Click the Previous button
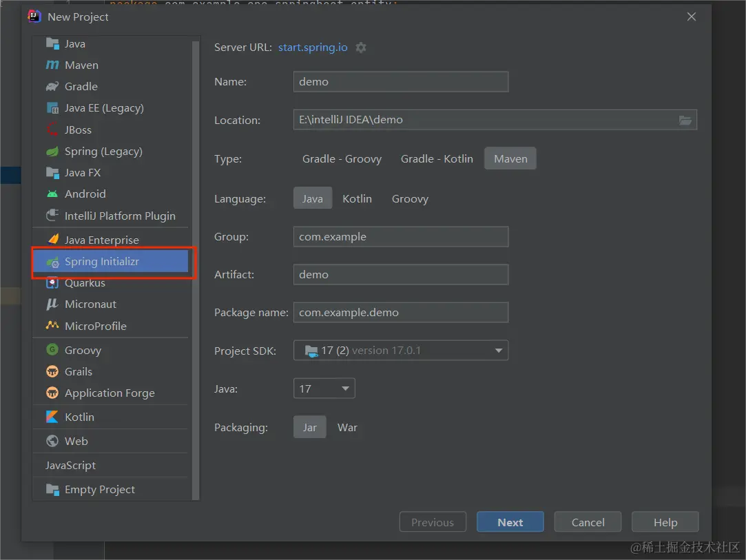The width and height of the screenshot is (746, 560). point(433,522)
